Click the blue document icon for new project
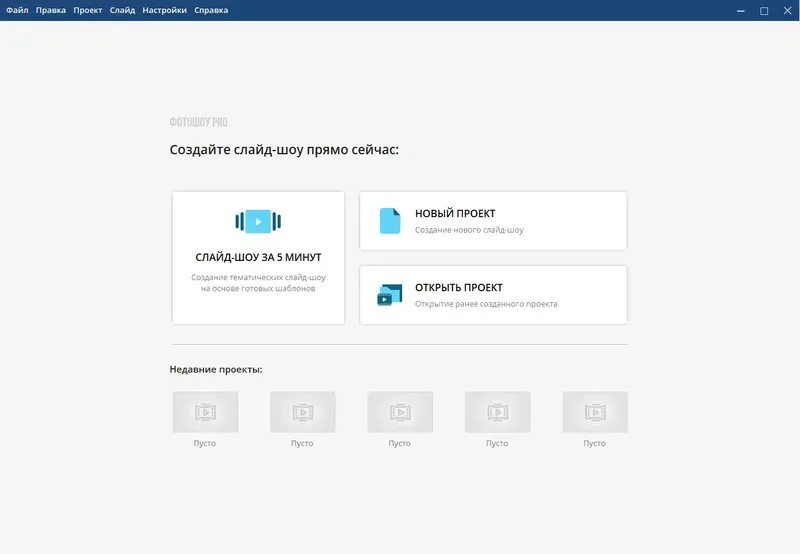 click(x=390, y=221)
